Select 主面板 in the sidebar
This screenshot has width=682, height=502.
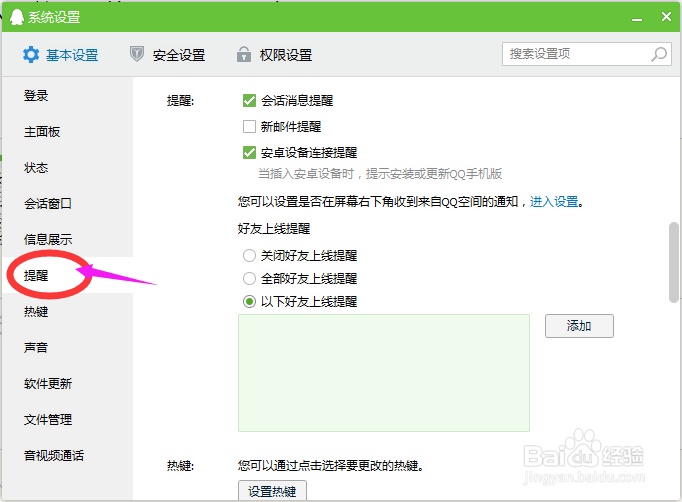[x=42, y=131]
